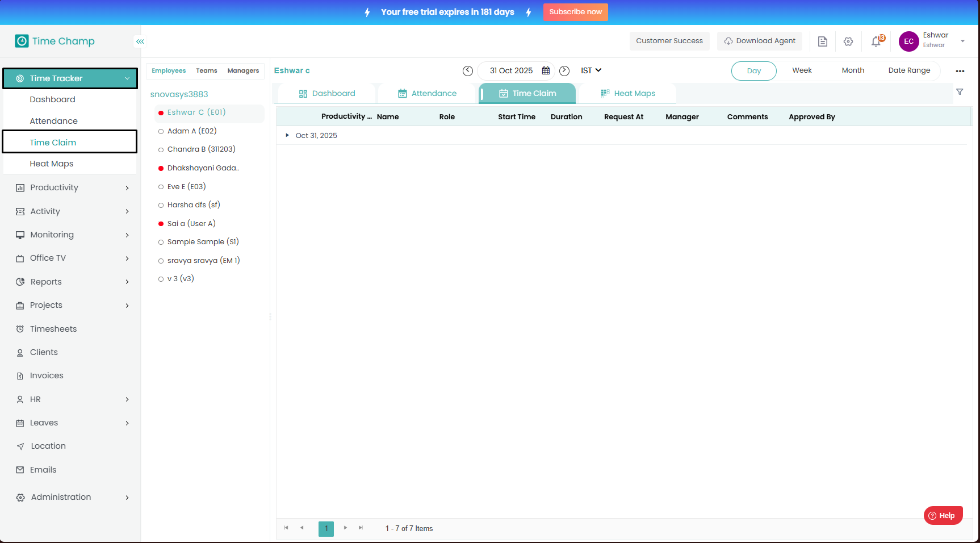Screen dimensions: 980x543
Task: Click the filter funnel icon
Action: click(x=960, y=92)
